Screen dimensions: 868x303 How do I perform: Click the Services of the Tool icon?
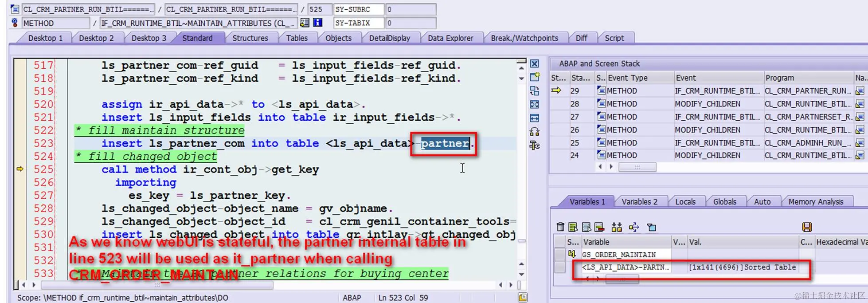[535, 131]
